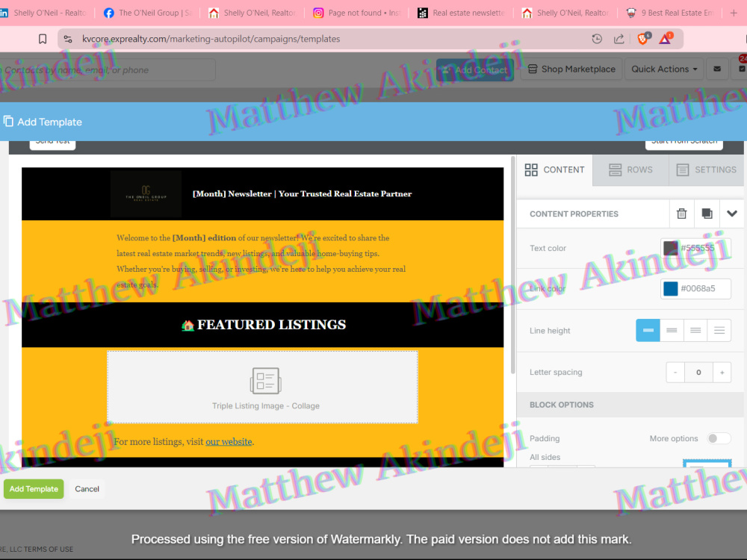Open the email envelope icon in header
747x560 pixels.
pos(717,69)
